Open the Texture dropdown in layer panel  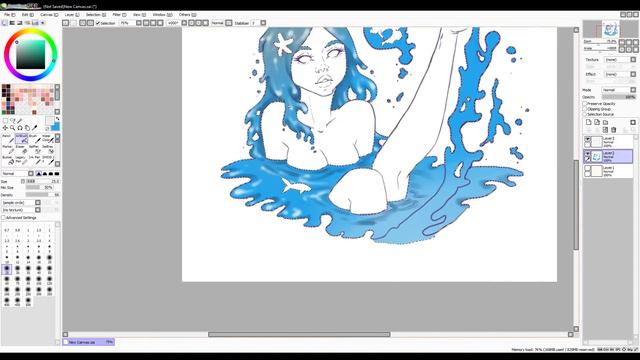pyautogui.click(x=620, y=60)
